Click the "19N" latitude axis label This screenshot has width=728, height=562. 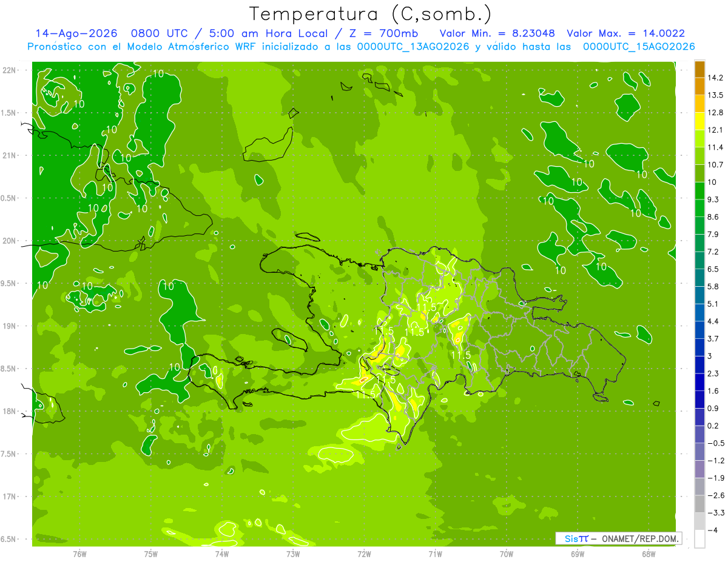[x=10, y=326]
